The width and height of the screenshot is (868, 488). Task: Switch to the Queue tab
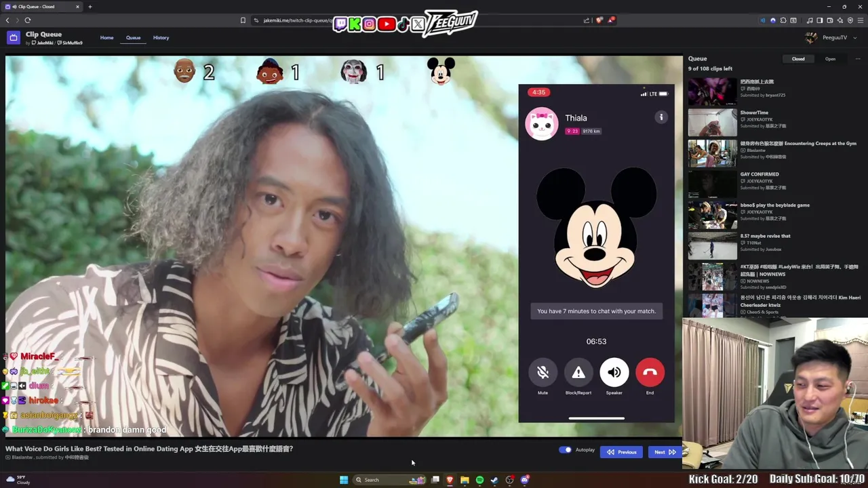point(133,38)
